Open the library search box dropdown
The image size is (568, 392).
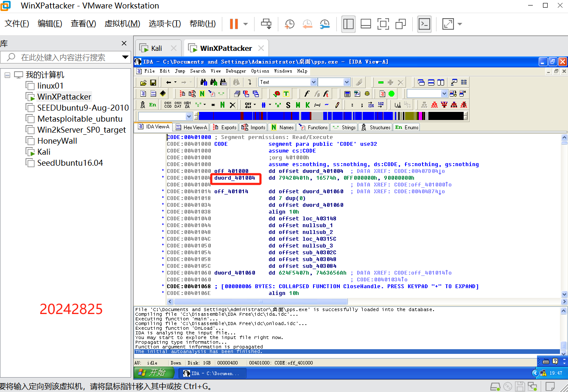point(125,57)
